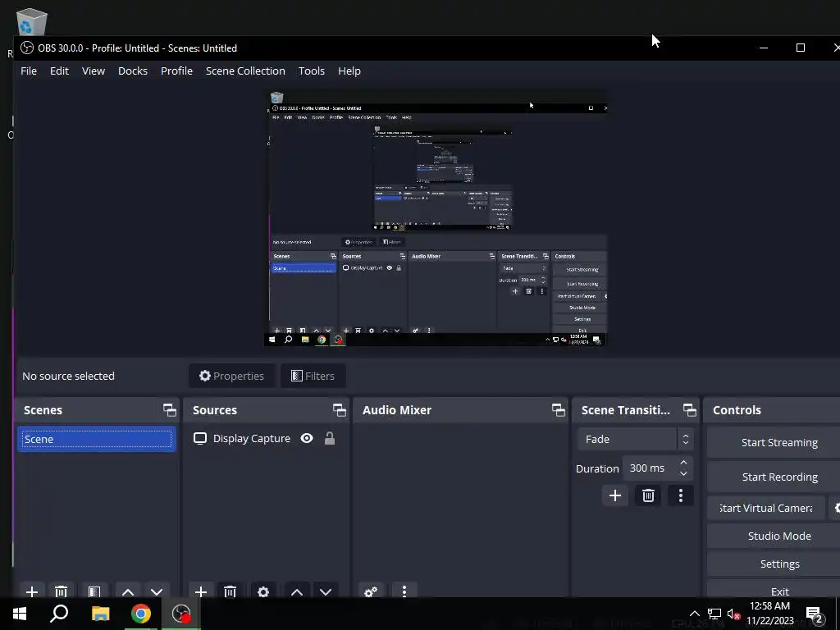This screenshot has width=840, height=630.
Task: Open virtual camera settings gear
Action: pos(835,508)
